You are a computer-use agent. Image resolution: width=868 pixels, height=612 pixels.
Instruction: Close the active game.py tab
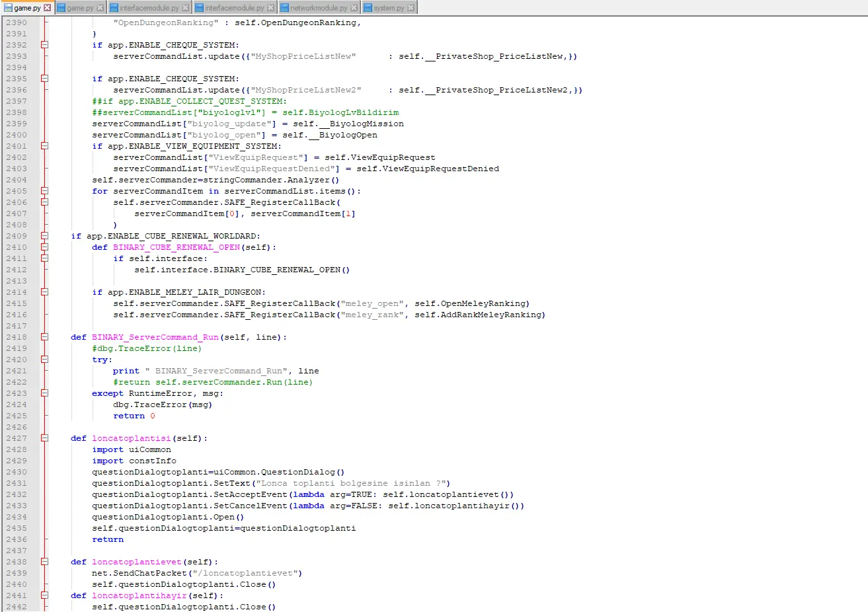point(47,8)
